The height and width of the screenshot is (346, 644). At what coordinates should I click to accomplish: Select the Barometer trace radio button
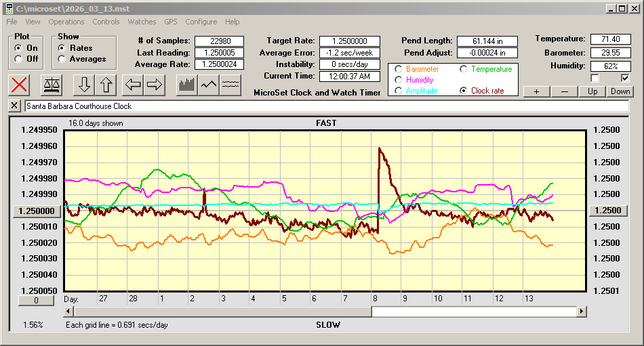tap(398, 69)
